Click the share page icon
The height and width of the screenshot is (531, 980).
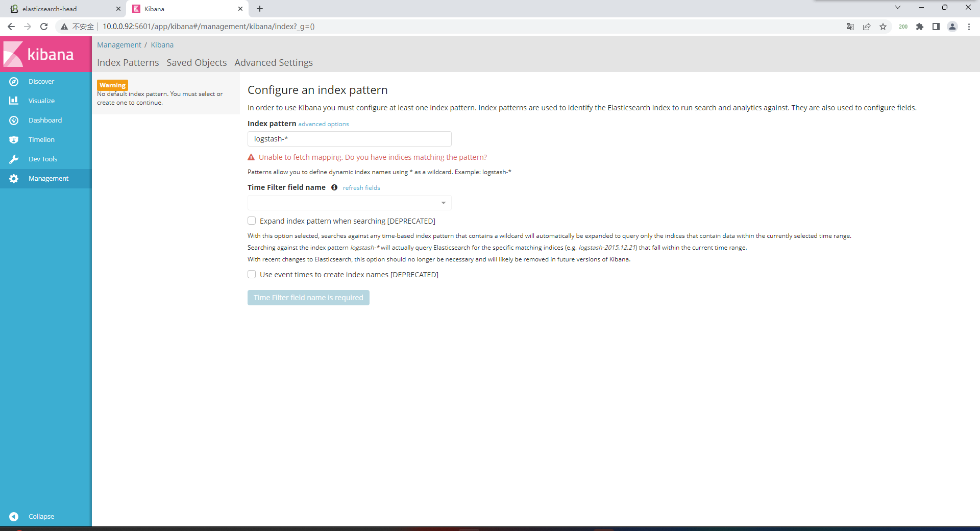(x=867, y=27)
